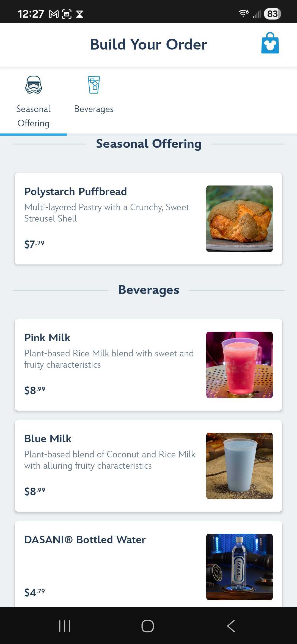Viewport: 297px width, 644px height.
Task: Open the DASANI Bottled Water item
Action: tap(85, 540)
